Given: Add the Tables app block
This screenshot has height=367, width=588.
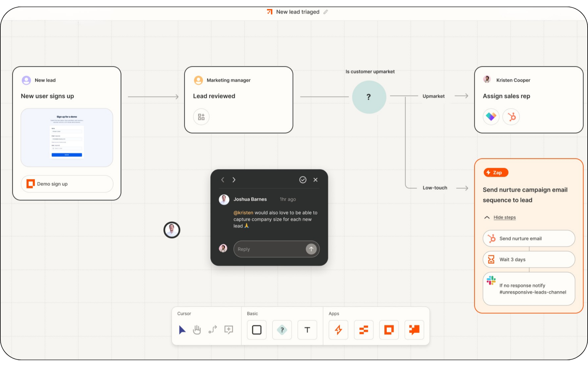Looking at the screenshot, I should click(364, 330).
